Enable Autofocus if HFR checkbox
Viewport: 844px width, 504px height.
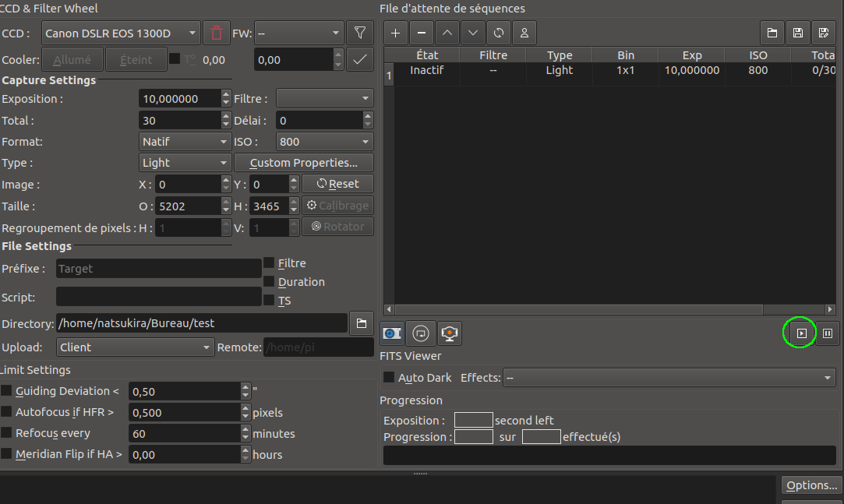[6, 411]
